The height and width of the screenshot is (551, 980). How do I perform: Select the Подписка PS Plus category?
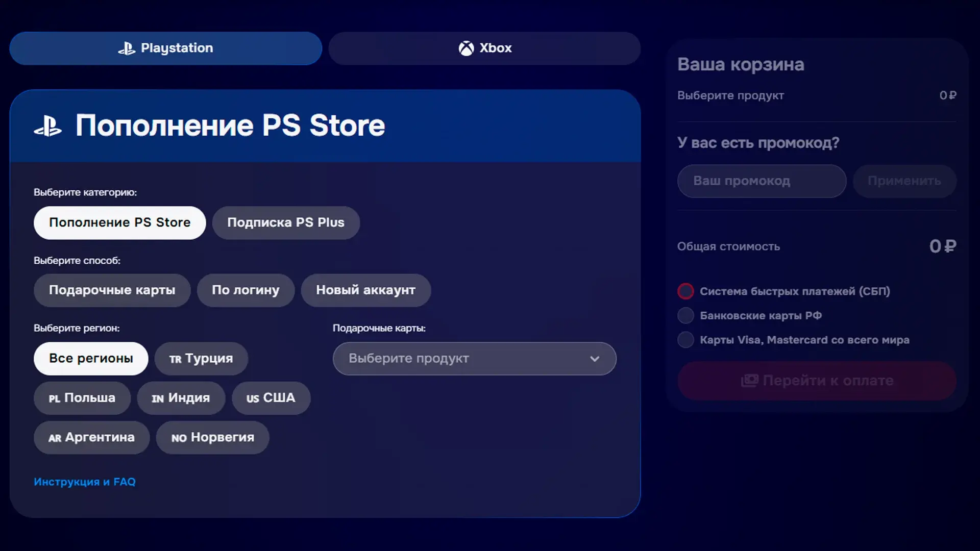pos(286,223)
